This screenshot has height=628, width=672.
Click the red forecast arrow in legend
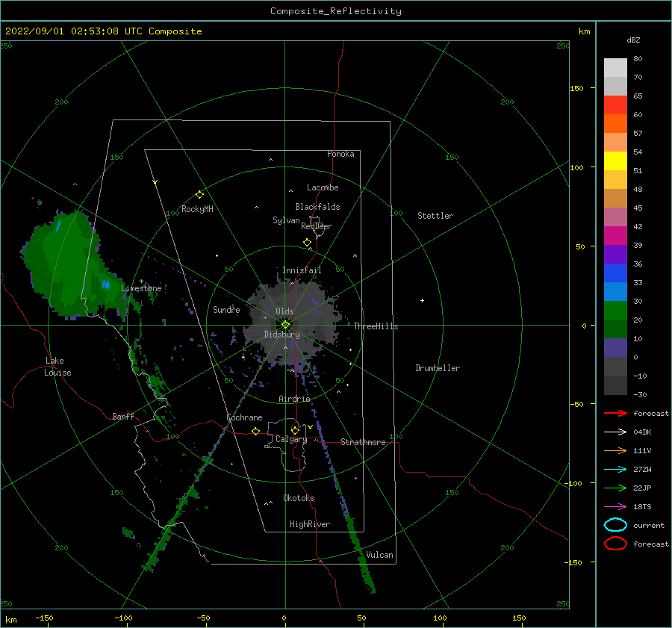pos(615,413)
